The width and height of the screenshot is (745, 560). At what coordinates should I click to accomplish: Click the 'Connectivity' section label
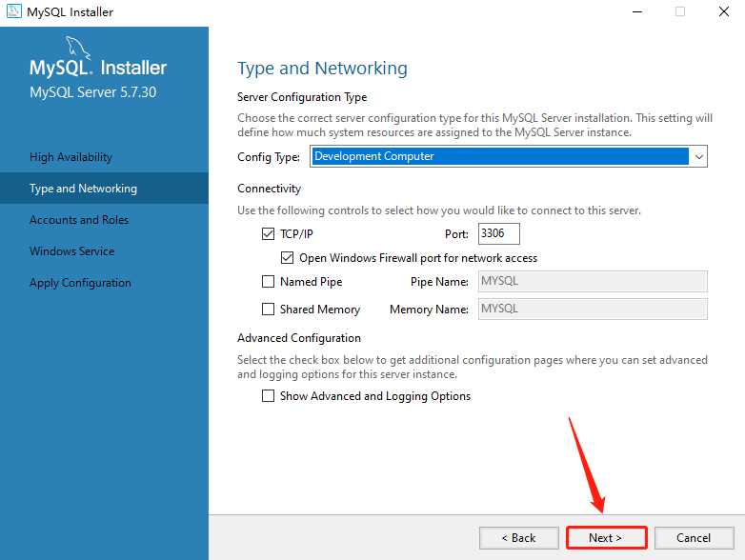click(269, 189)
